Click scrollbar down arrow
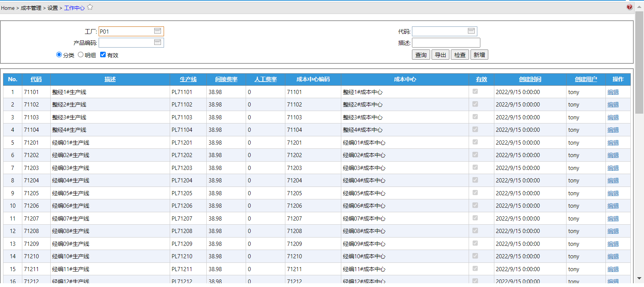Viewport: 644px width, 287px height. (639, 278)
